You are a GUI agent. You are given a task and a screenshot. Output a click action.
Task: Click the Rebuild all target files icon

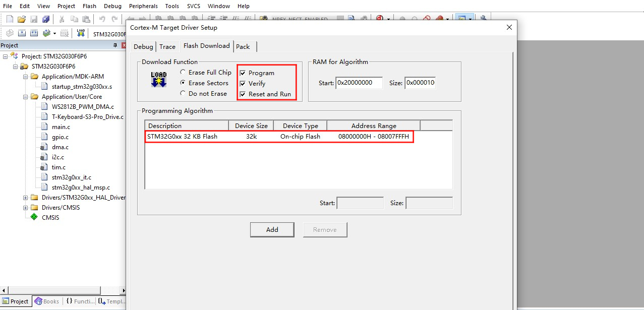34,33
